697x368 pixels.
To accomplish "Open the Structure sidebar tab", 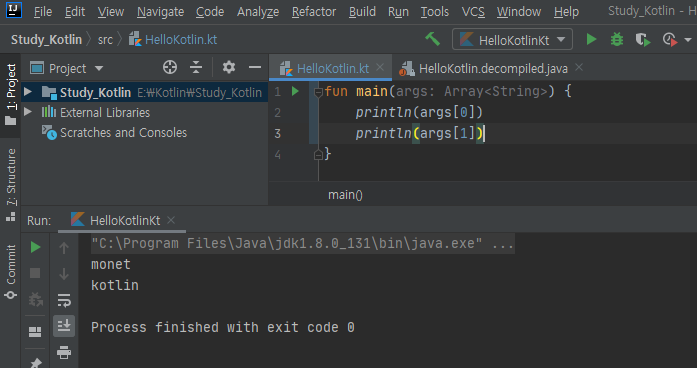I will click(x=11, y=184).
